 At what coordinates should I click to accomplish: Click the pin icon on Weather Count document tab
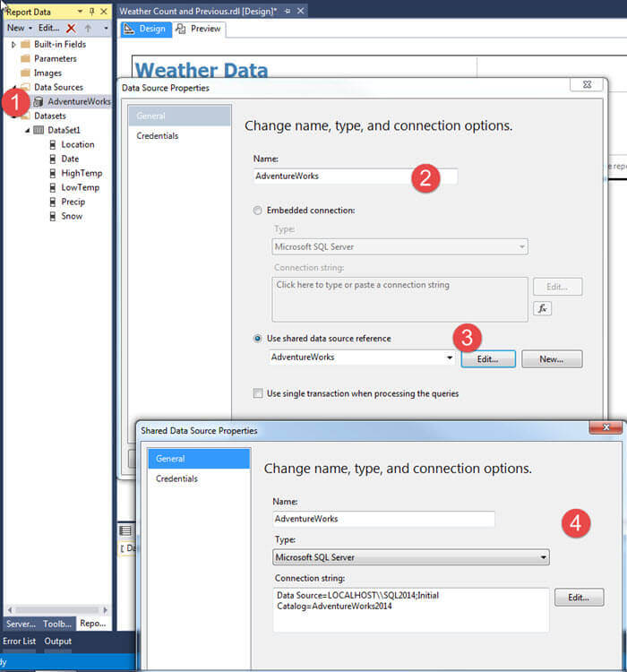[288, 11]
